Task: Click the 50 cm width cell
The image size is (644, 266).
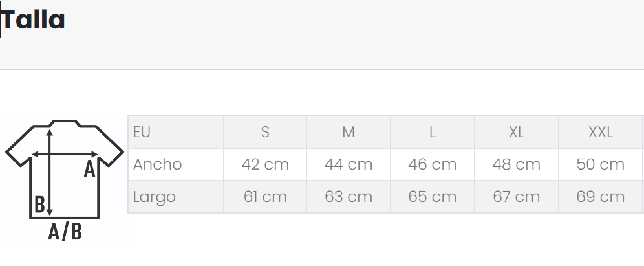Action: click(600, 164)
